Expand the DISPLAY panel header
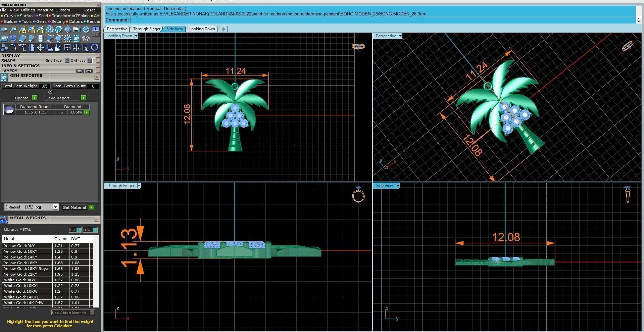Screen dimensions: 644x332 pyautogui.click(x=48, y=56)
